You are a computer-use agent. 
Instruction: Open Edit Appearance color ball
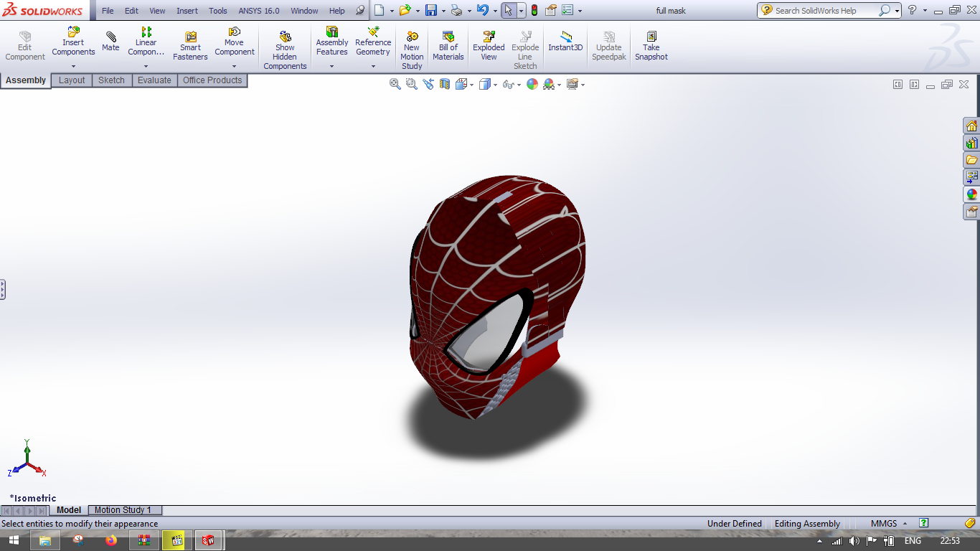tap(532, 84)
